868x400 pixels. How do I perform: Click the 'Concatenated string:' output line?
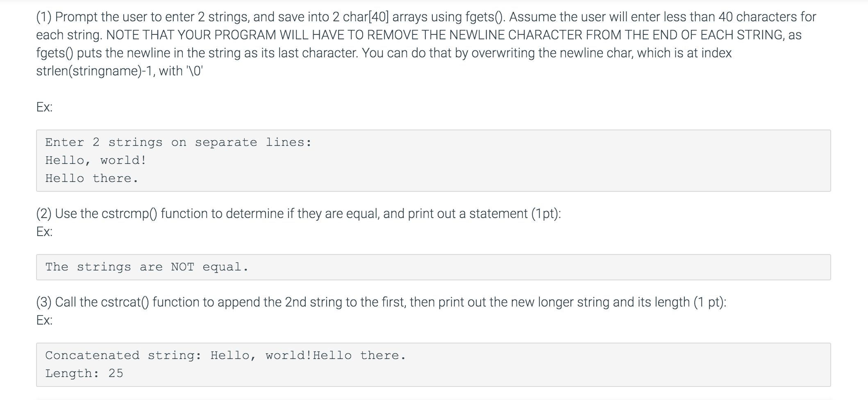coord(225,355)
